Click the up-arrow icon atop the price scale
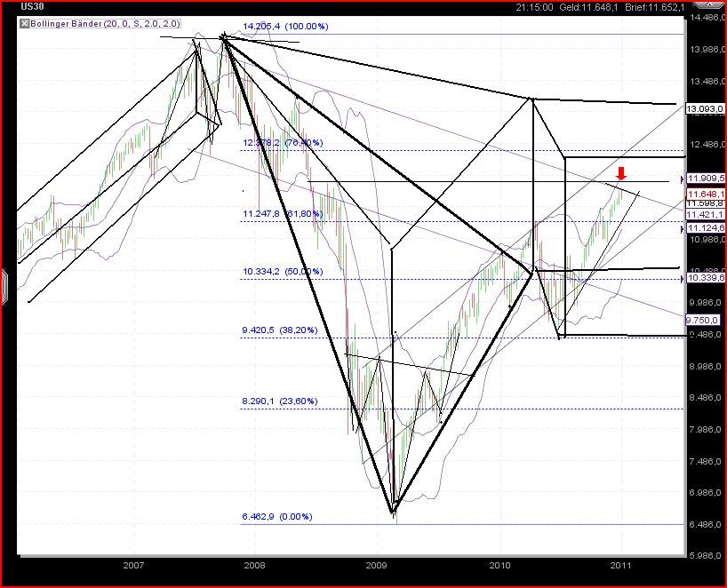 click(x=708, y=4)
